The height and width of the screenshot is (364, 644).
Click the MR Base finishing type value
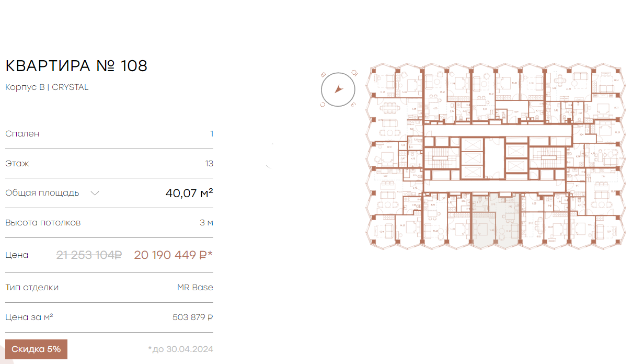[x=195, y=288]
